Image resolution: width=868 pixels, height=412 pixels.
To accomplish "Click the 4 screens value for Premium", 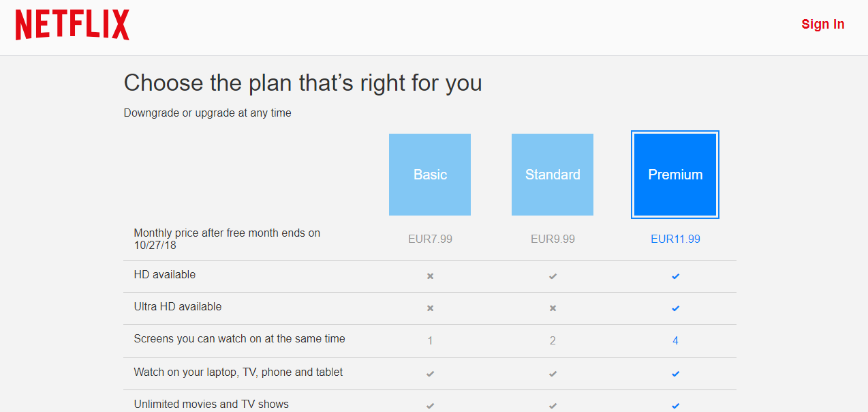I will [x=675, y=340].
